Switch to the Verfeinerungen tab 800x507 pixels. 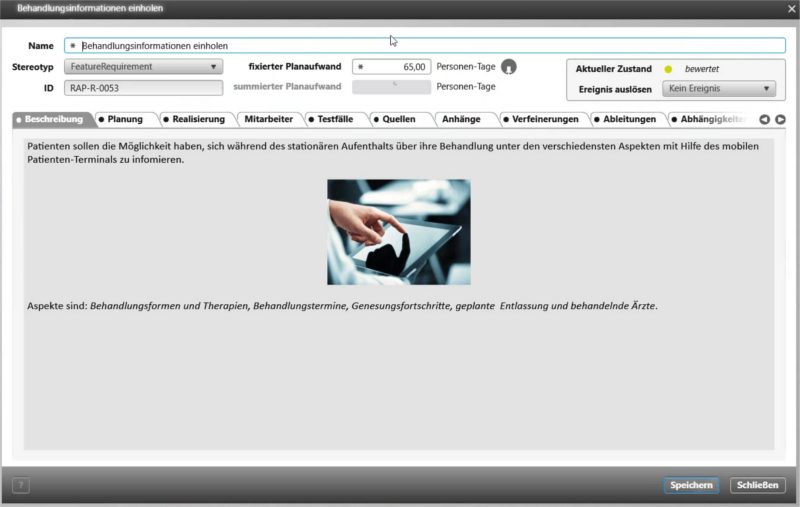coord(543,119)
